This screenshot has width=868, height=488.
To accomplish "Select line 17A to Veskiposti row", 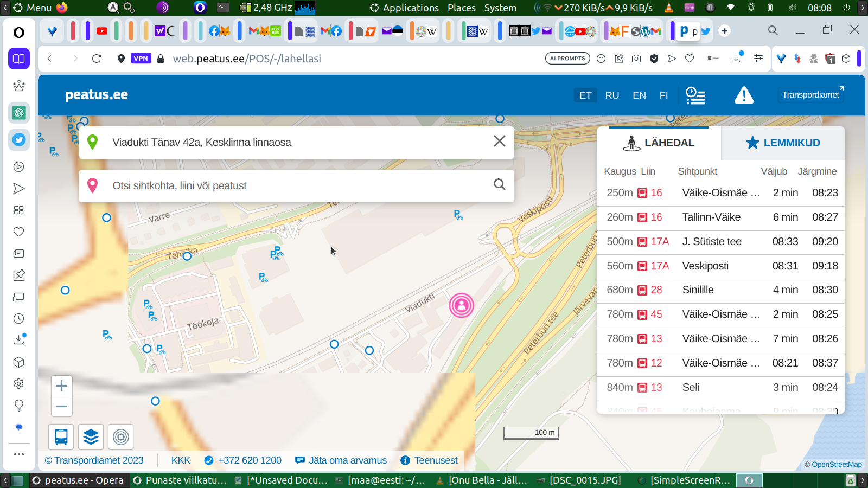I will tap(721, 266).
